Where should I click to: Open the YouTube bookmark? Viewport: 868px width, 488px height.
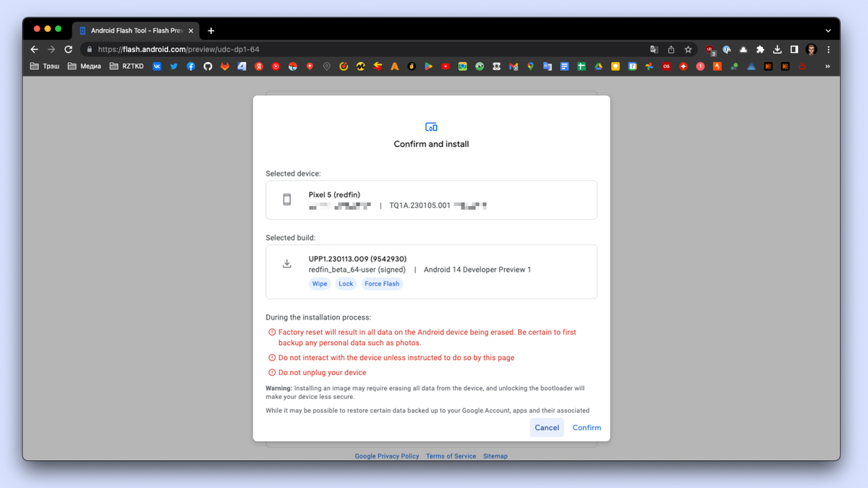pos(446,66)
